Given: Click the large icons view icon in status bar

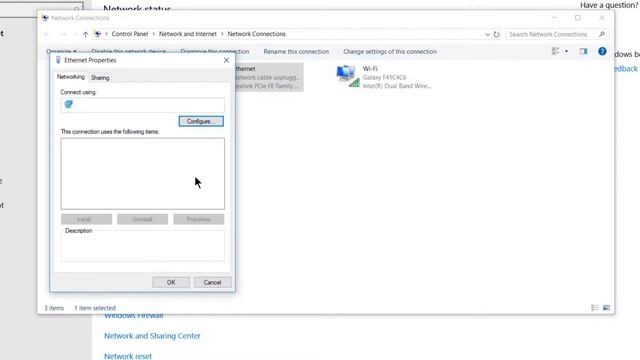Looking at the screenshot, I should 607,308.
